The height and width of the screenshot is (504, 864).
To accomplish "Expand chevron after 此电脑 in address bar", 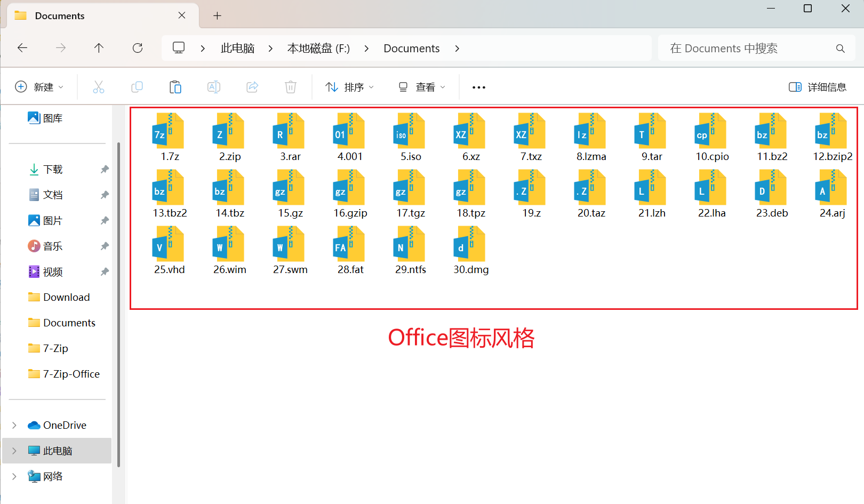I will point(270,49).
